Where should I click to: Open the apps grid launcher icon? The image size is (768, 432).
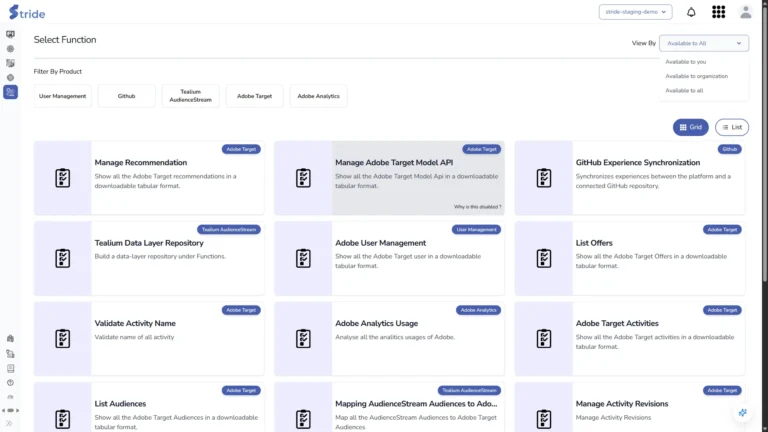718,12
